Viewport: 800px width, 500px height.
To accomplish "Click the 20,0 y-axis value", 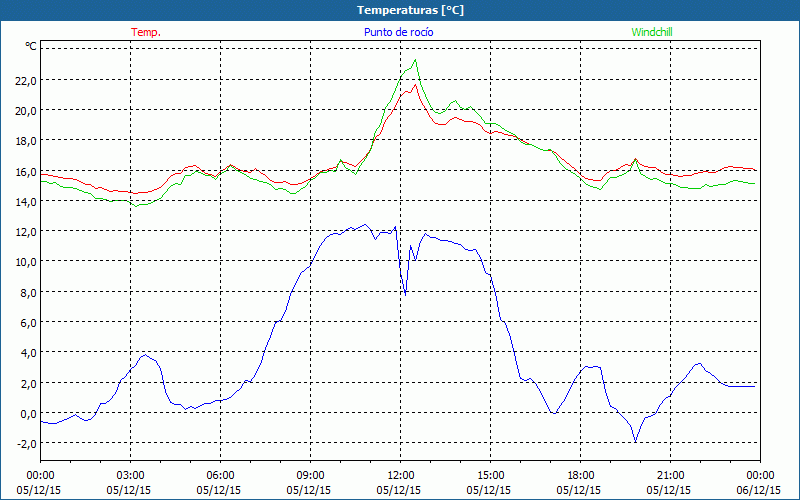I will [x=26, y=111].
